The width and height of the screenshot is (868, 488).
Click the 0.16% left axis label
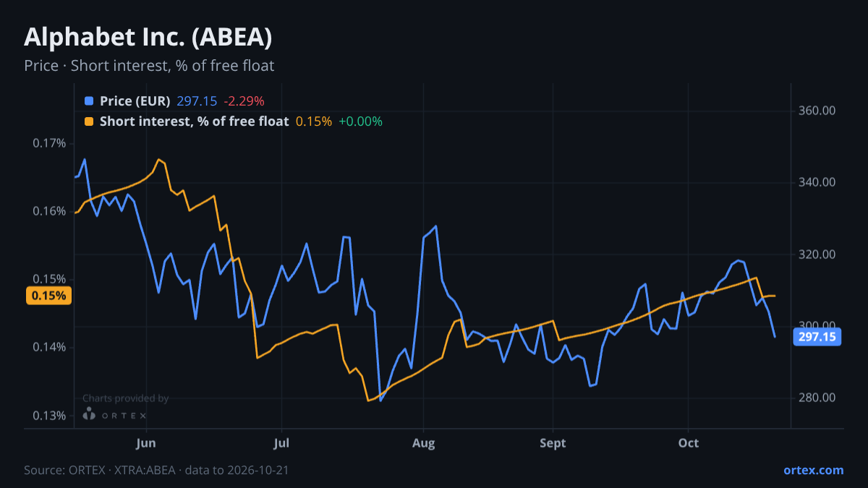click(x=49, y=211)
